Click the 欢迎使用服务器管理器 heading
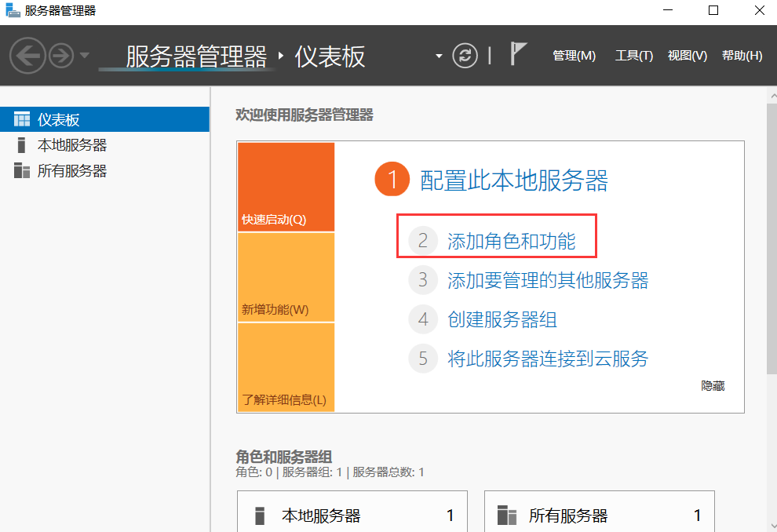 pos(305,115)
